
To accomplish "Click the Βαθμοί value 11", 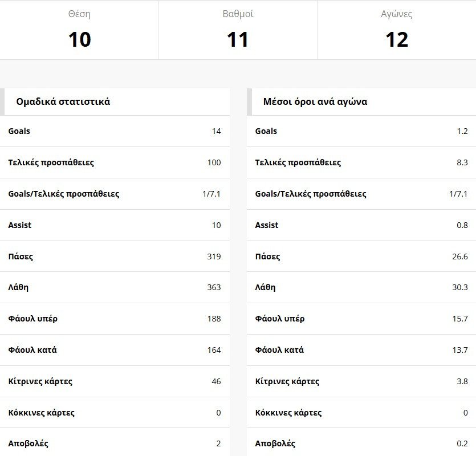I will pos(238,39).
